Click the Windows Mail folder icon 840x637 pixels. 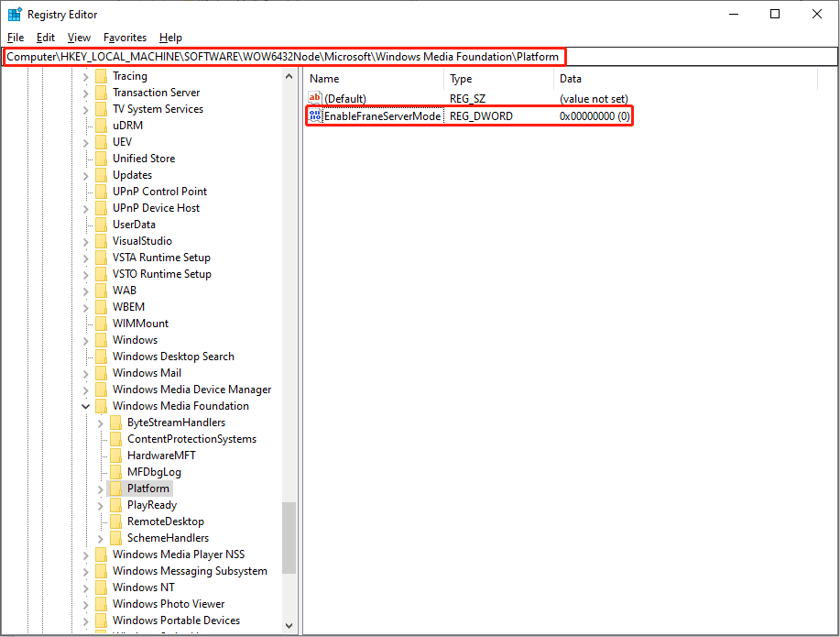tap(101, 373)
